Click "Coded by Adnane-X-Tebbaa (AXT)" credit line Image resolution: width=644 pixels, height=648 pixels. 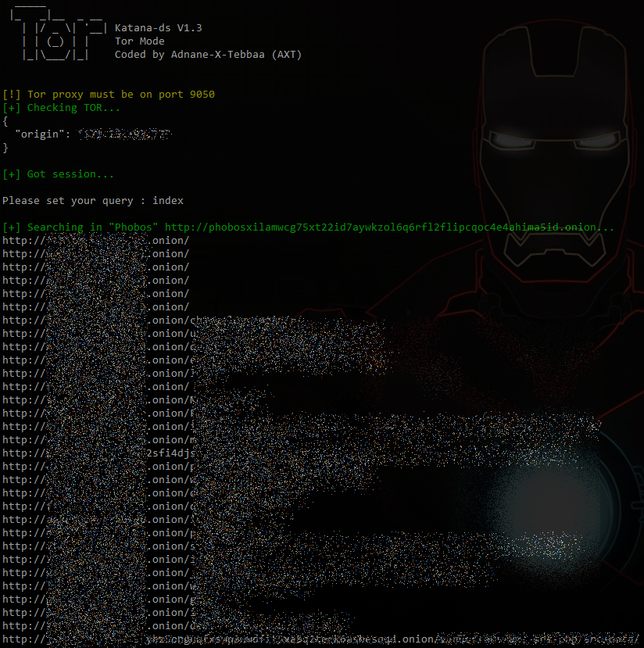[208, 55]
